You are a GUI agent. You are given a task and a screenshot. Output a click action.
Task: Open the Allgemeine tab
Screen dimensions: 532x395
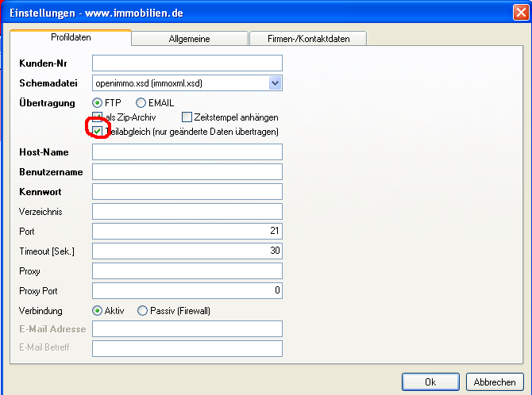pos(190,39)
